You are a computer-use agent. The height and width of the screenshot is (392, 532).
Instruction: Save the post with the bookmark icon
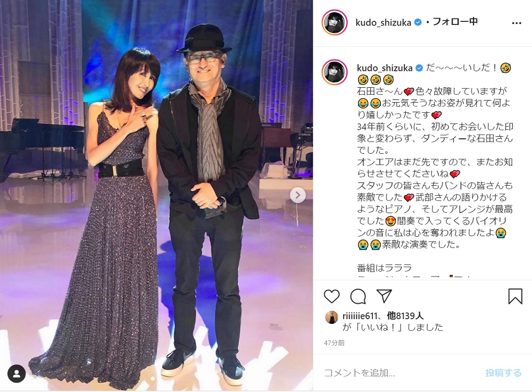click(x=514, y=296)
